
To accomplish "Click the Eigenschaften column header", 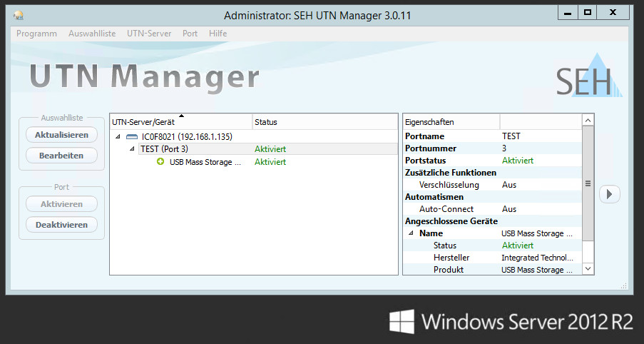I will coord(451,122).
